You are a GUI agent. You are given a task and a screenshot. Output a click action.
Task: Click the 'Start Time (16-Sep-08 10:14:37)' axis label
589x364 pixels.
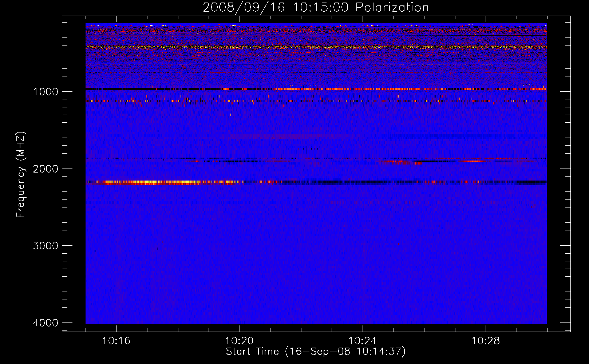316,352
